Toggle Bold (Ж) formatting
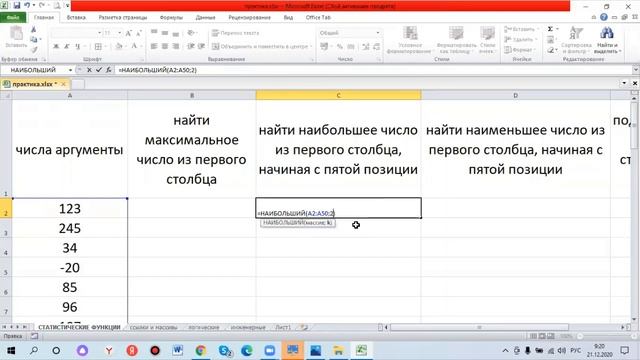The width and height of the screenshot is (640, 360). point(56,47)
